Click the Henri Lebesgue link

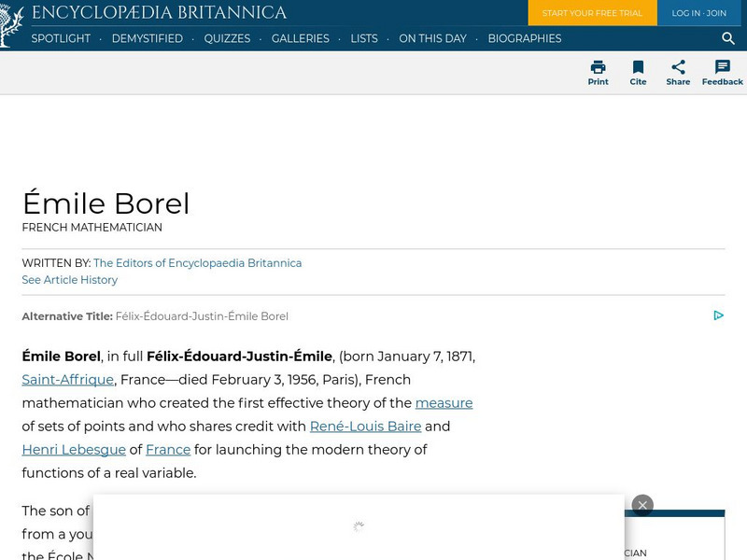(x=73, y=450)
